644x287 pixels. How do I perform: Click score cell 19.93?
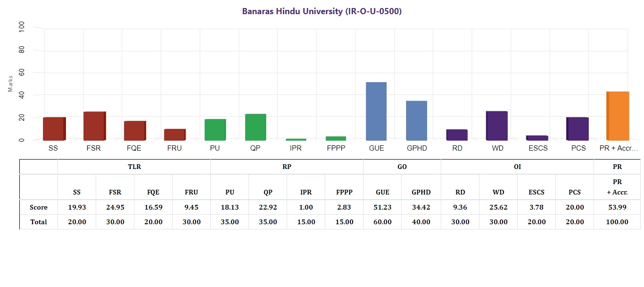pos(77,207)
